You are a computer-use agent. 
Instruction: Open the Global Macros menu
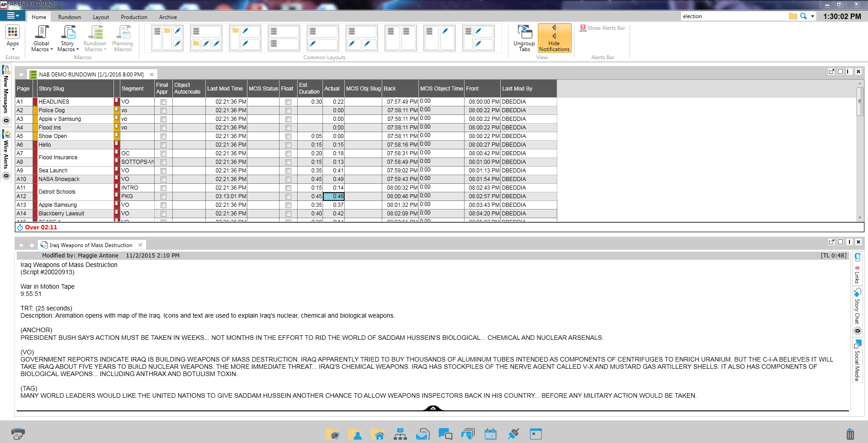click(x=42, y=38)
